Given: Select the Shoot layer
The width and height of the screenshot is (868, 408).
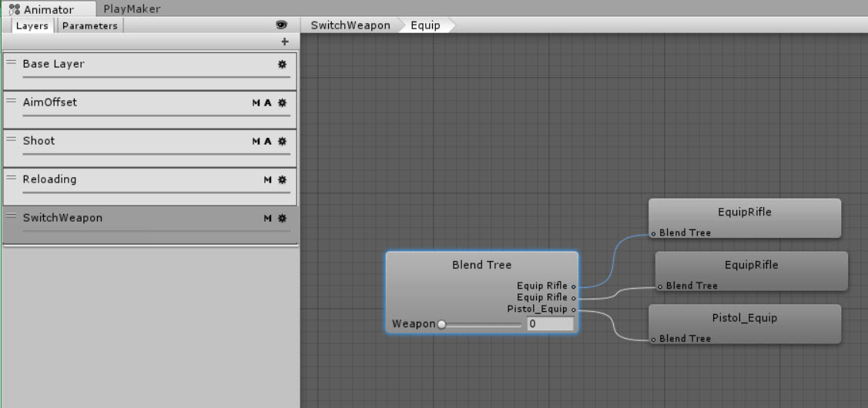Looking at the screenshot, I should tap(150, 149).
